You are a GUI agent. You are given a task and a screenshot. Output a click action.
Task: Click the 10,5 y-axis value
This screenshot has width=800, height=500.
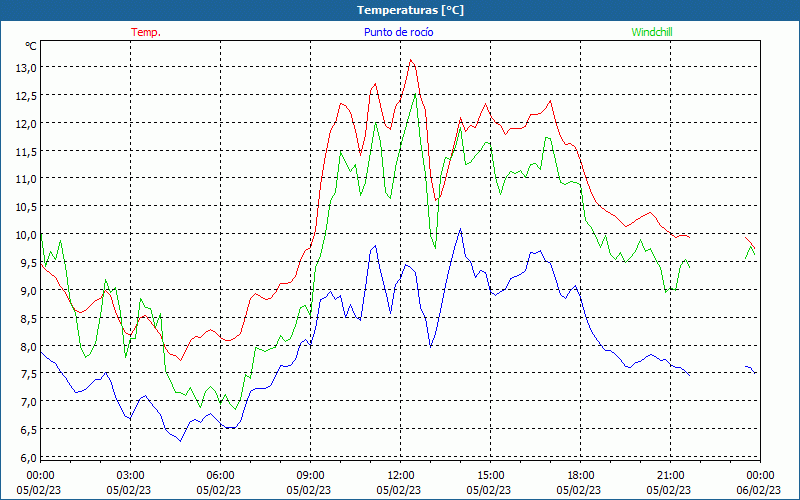coord(25,207)
